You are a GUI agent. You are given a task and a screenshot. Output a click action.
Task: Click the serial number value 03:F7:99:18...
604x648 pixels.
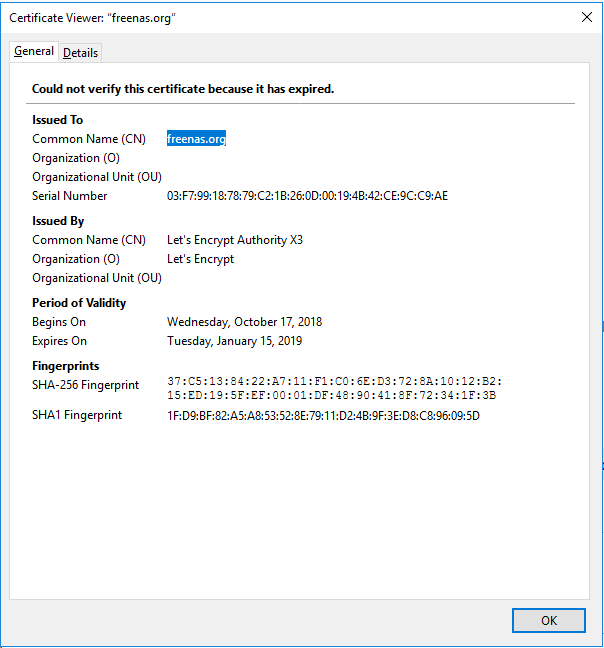pyautogui.click(x=307, y=195)
